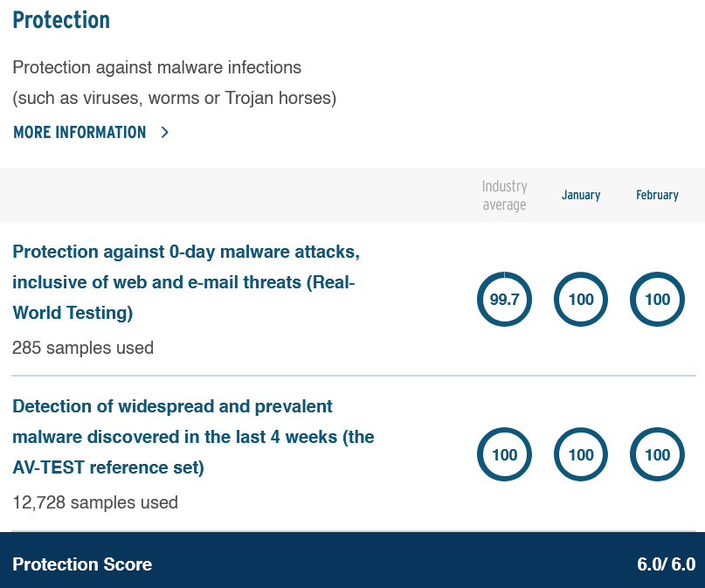Open Detection of widespread and prevalent malware heading
The image size is (705, 588).
pos(193,437)
